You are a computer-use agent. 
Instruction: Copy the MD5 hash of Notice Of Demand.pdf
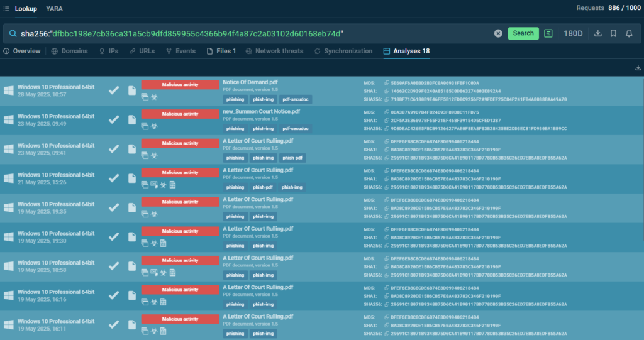(386, 83)
